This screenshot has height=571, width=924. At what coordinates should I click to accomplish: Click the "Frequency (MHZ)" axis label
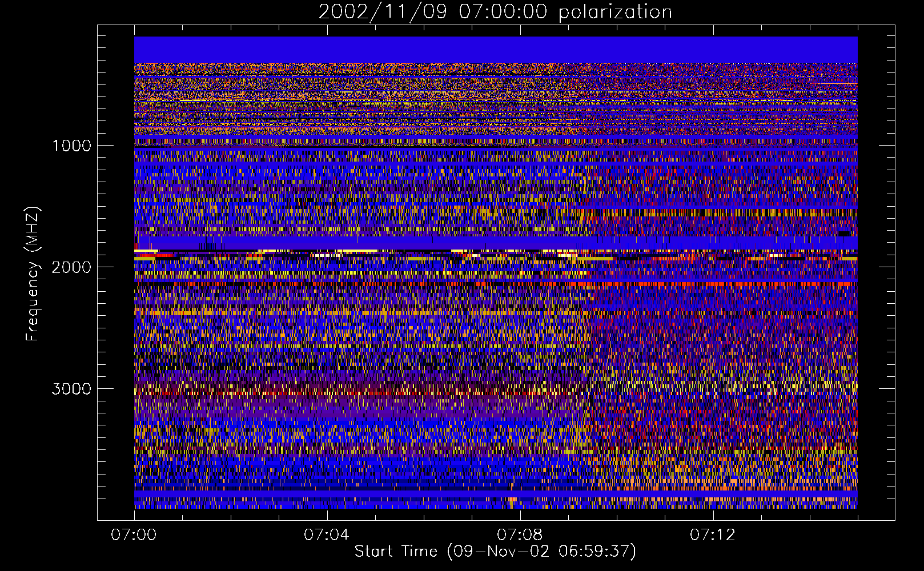33,274
